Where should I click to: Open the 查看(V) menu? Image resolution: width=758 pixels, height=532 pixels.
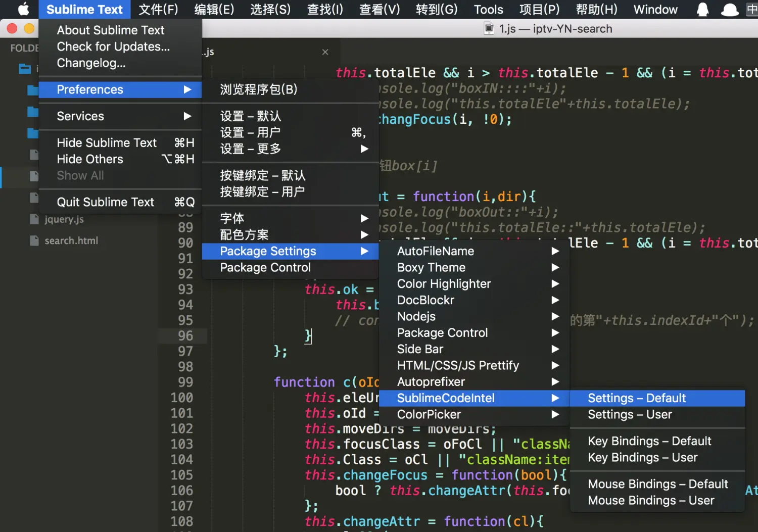tap(380, 9)
